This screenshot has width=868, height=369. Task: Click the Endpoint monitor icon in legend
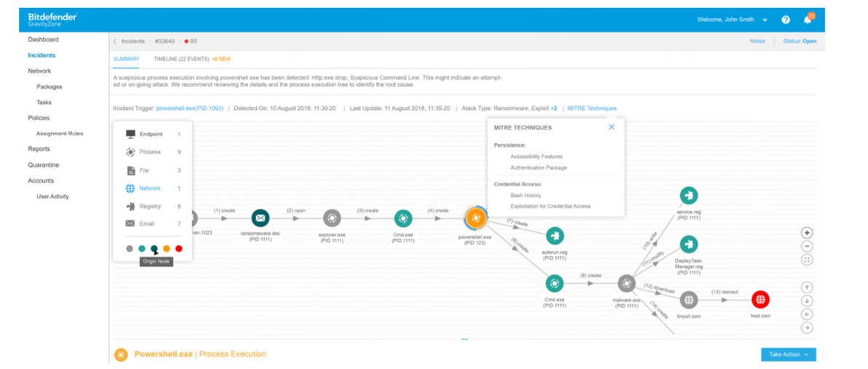130,134
